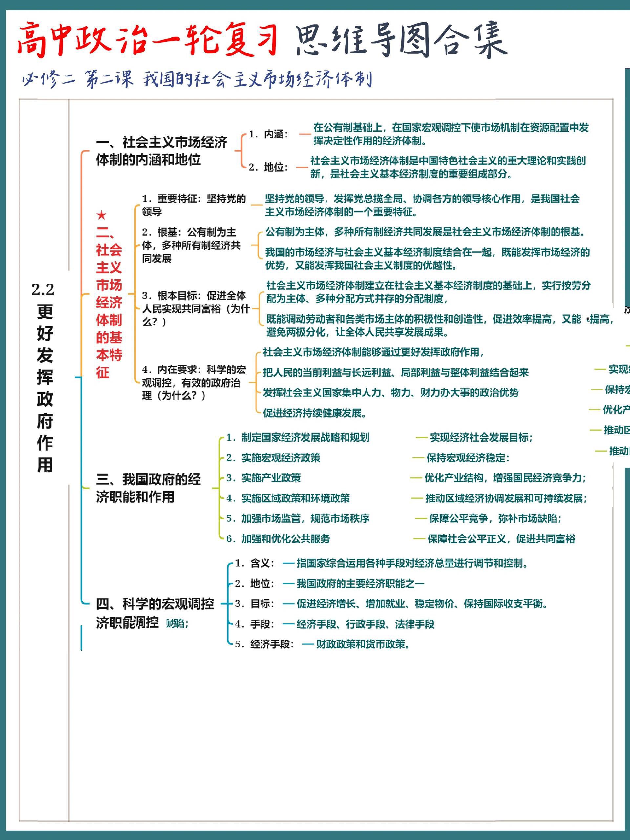Click node 2. 地位: under section 四
630x840 pixels.
click(254, 583)
